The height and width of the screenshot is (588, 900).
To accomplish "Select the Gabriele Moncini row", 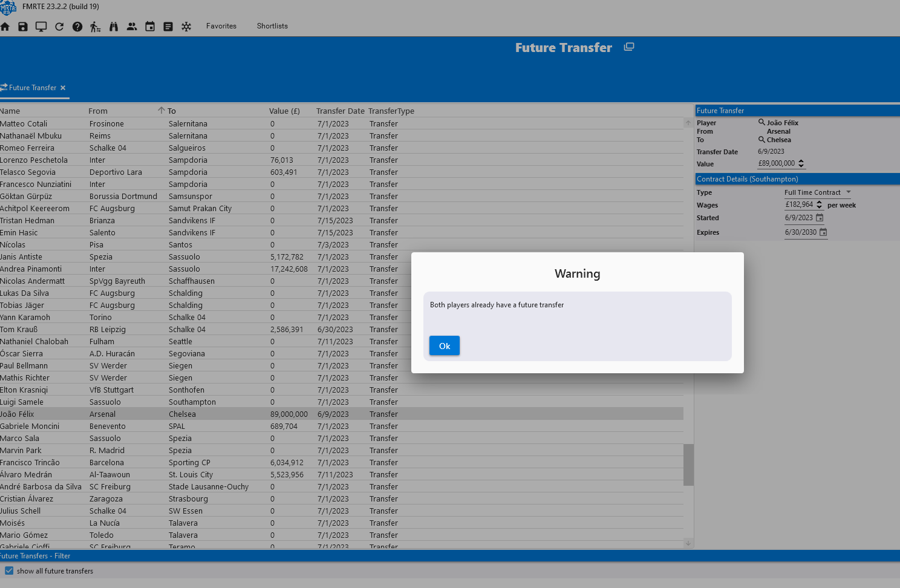I will click(x=342, y=426).
